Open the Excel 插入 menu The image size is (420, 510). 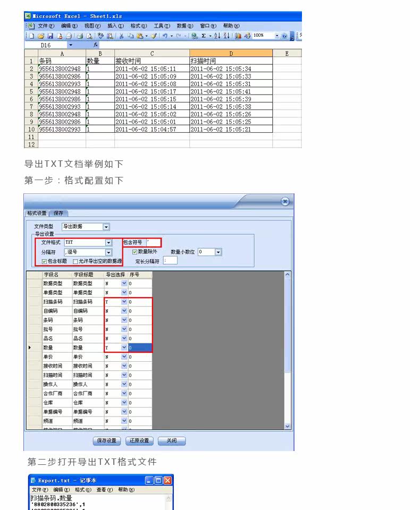pos(115,25)
